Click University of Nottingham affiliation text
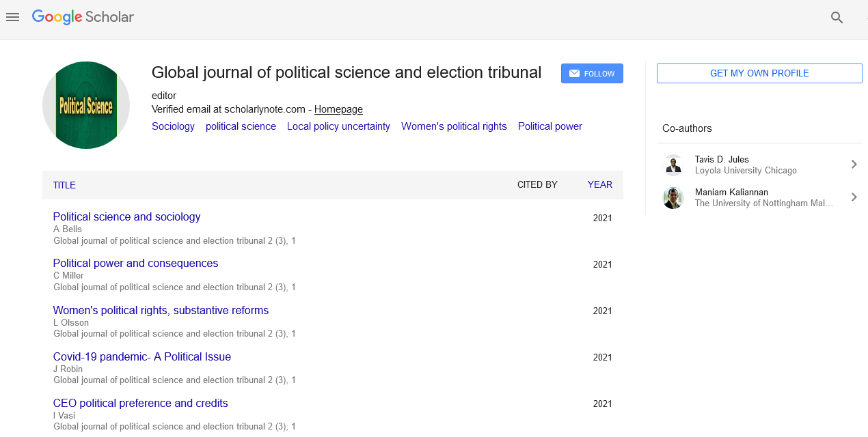 point(764,203)
